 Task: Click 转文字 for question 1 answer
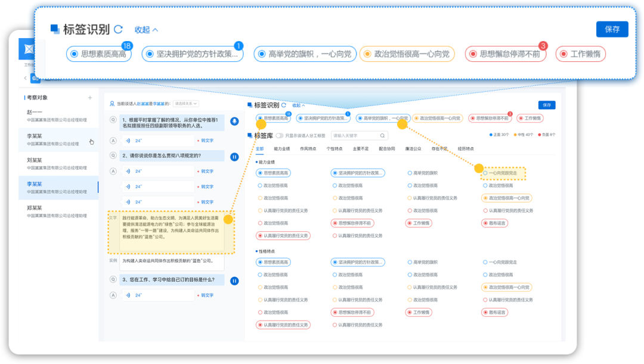coord(206,141)
